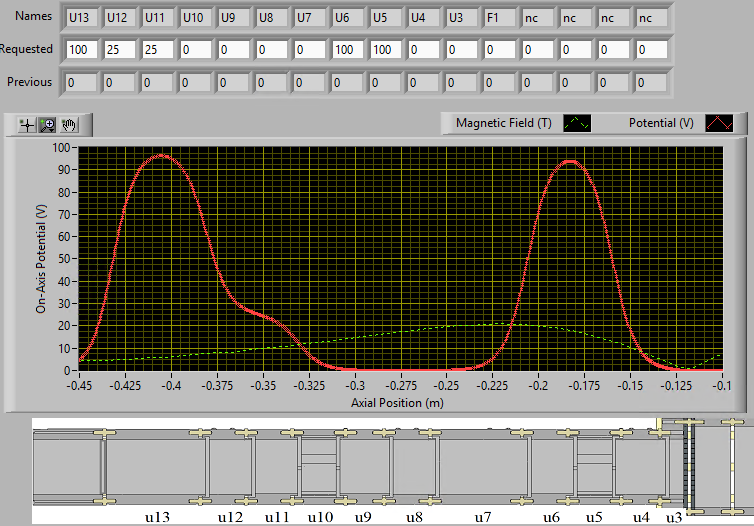Viewport: 754px width, 526px height.
Task: Click the Previous value under U13
Action: click(x=82, y=82)
